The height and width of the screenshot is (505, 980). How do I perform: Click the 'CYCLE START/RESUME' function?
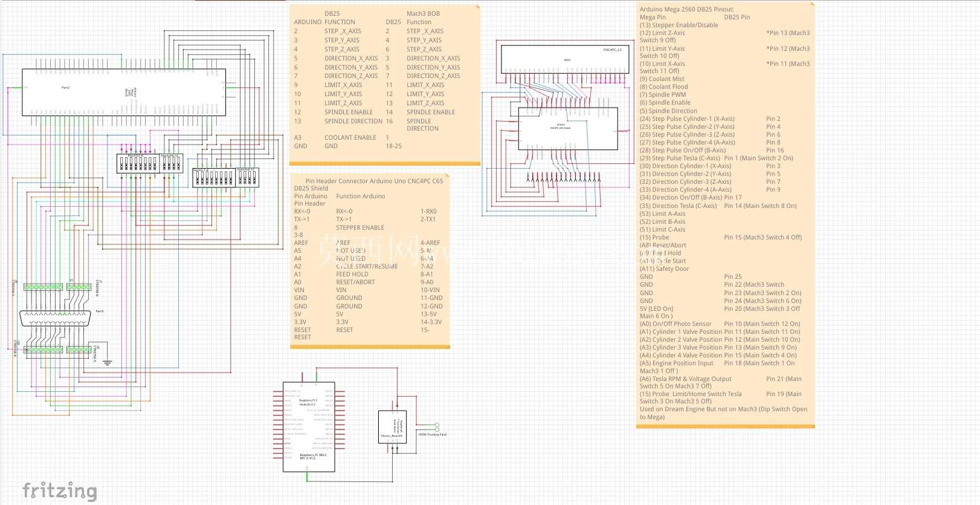click(367, 266)
